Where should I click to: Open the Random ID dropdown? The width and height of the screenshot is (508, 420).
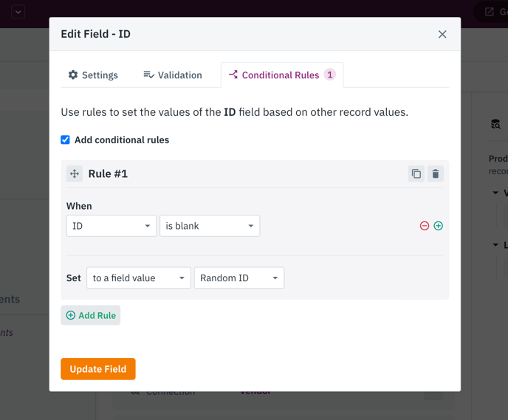(239, 278)
